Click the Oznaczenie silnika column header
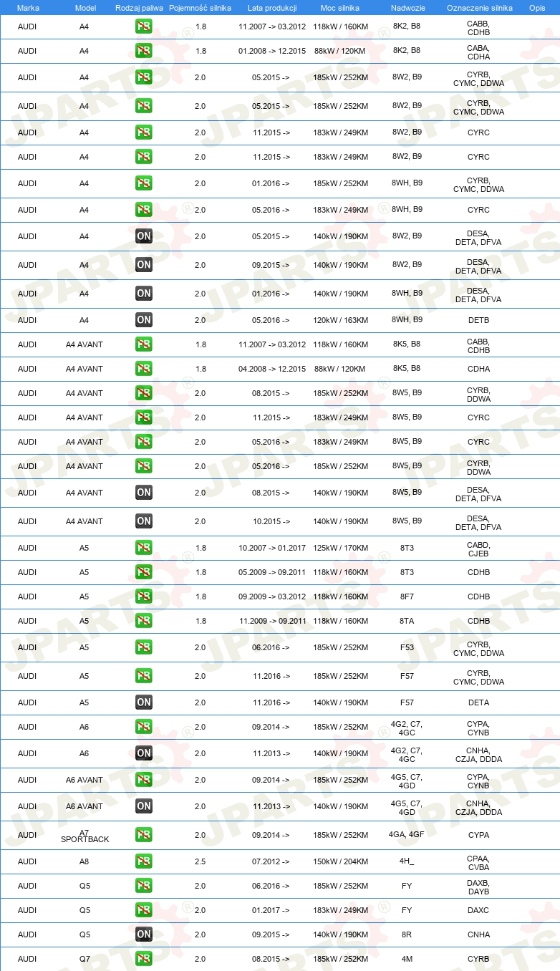 480,7
